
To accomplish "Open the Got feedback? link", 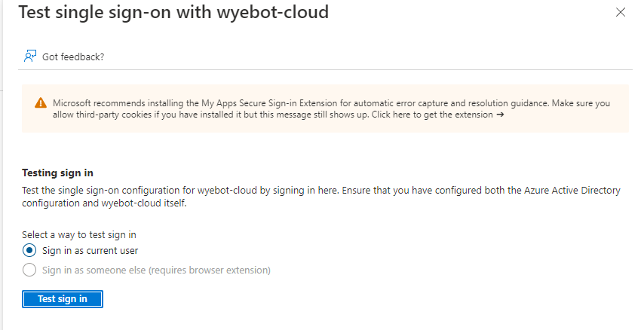I will click(x=73, y=57).
